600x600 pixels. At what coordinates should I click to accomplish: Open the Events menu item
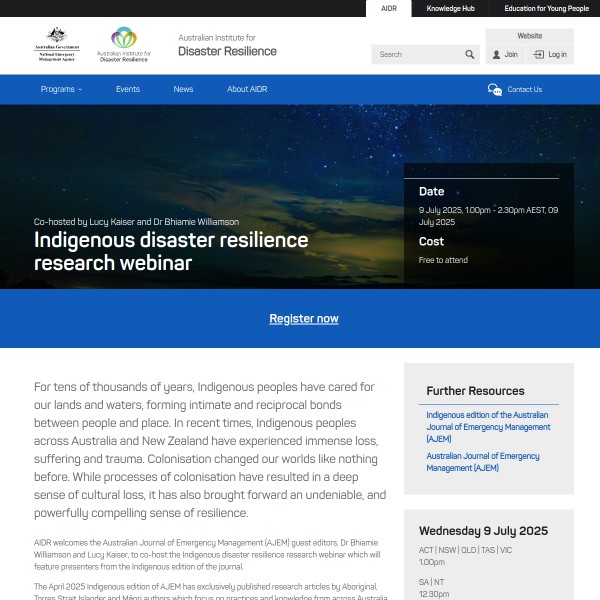point(128,89)
